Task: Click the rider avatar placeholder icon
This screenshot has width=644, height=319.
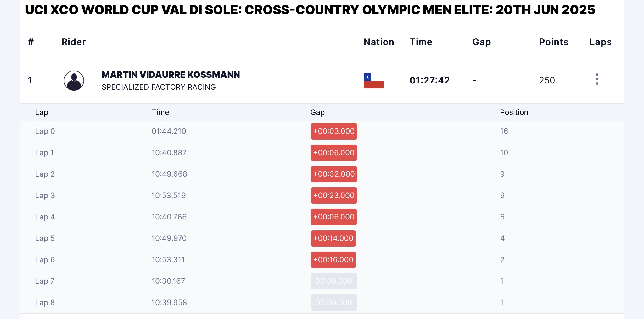Action: point(74,81)
